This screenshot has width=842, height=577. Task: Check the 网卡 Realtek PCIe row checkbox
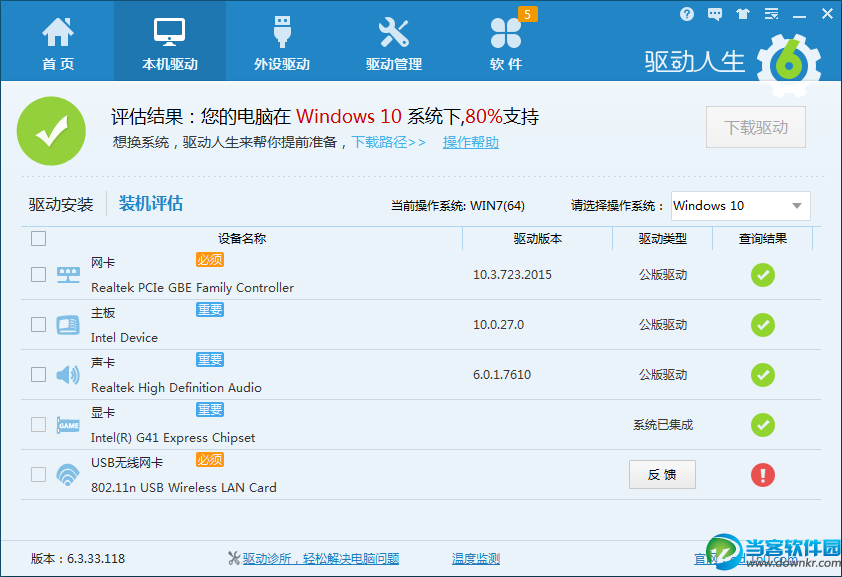click(x=39, y=275)
